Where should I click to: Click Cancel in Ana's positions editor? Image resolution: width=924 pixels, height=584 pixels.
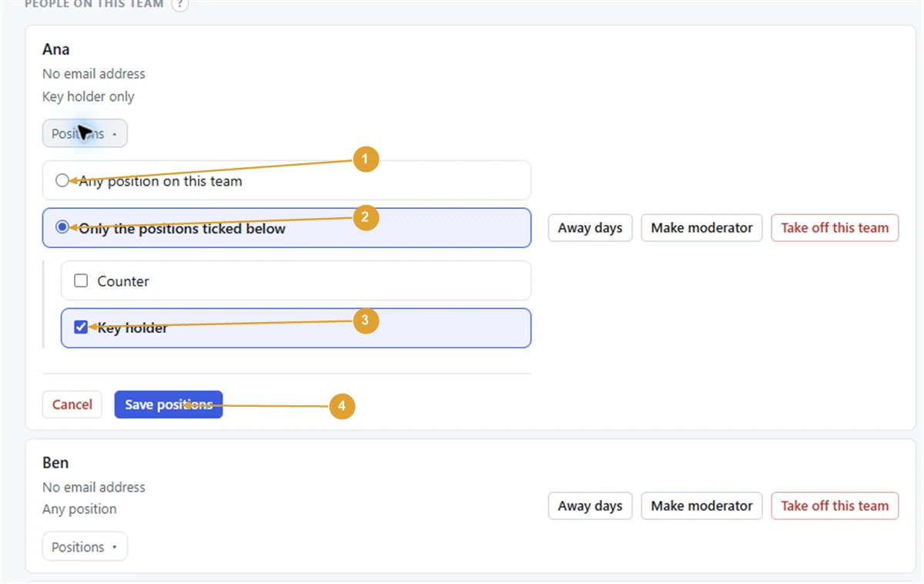(x=72, y=404)
